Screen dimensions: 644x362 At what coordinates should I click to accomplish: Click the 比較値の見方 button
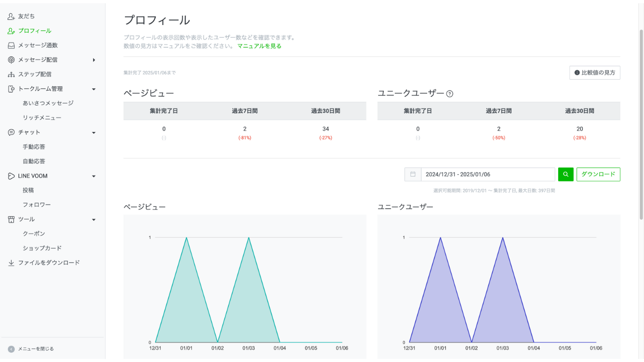pyautogui.click(x=594, y=73)
